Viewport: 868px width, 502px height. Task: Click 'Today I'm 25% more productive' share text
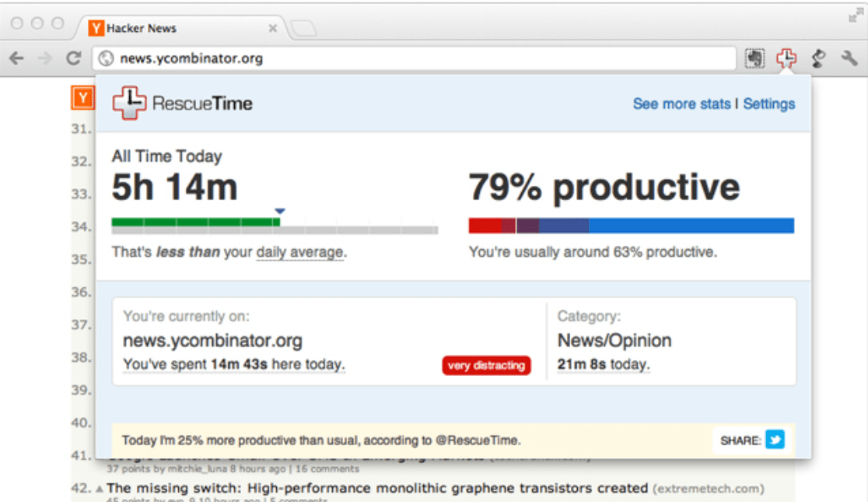(321, 441)
